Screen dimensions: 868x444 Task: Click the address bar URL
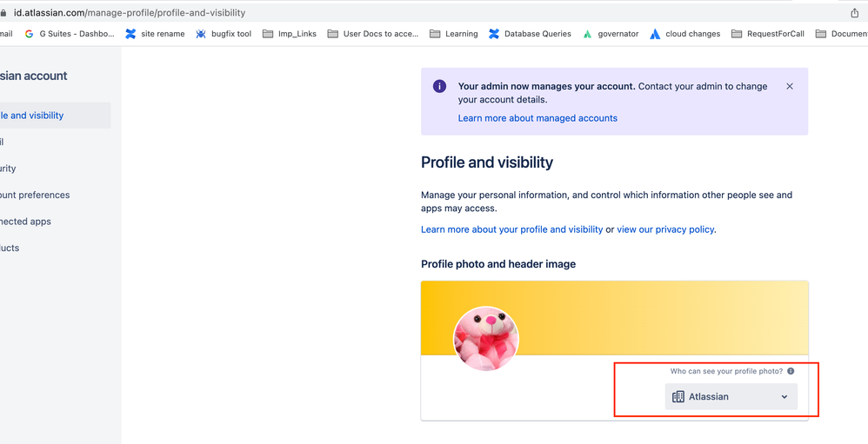pyautogui.click(x=130, y=13)
